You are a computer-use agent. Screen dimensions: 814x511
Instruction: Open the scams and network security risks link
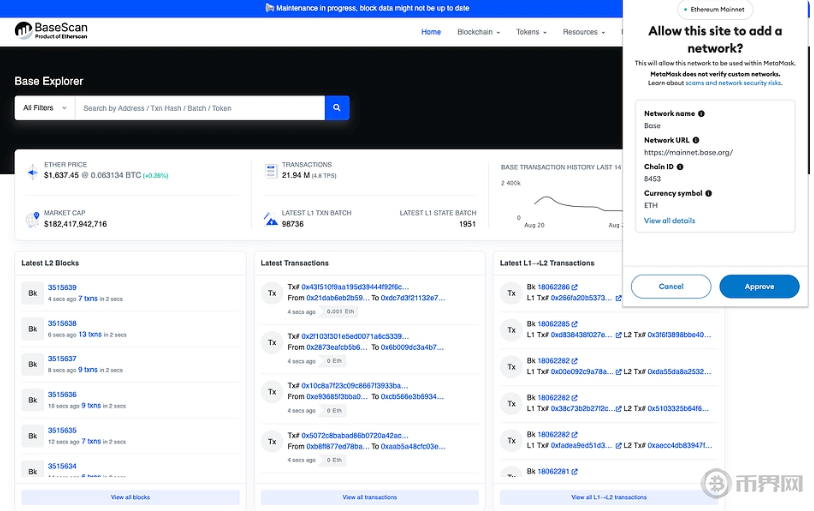(x=734, y=83)
